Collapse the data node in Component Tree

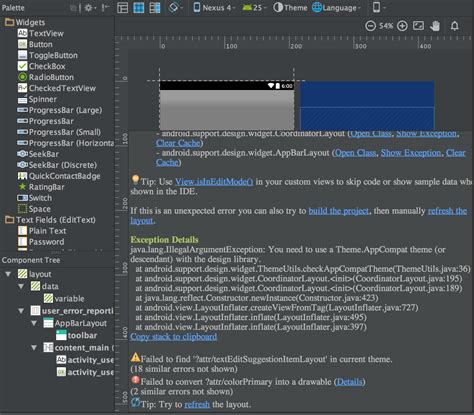coord(21,286)
